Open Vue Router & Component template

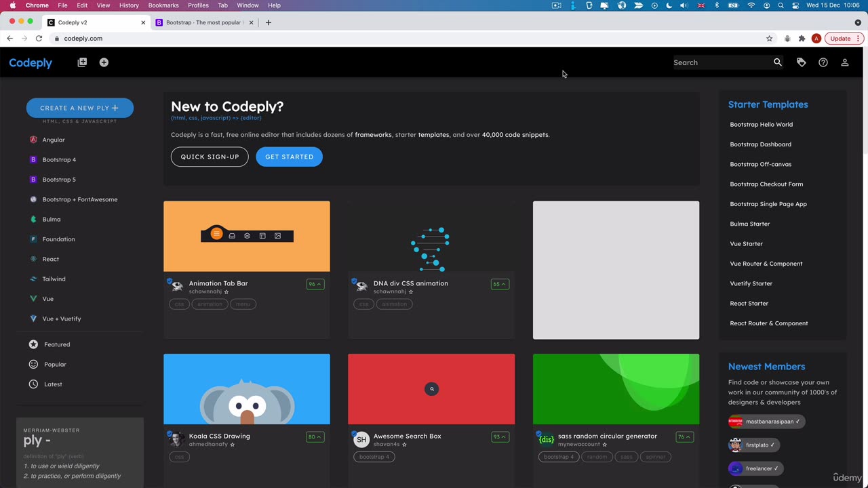[x=766, y=264]
